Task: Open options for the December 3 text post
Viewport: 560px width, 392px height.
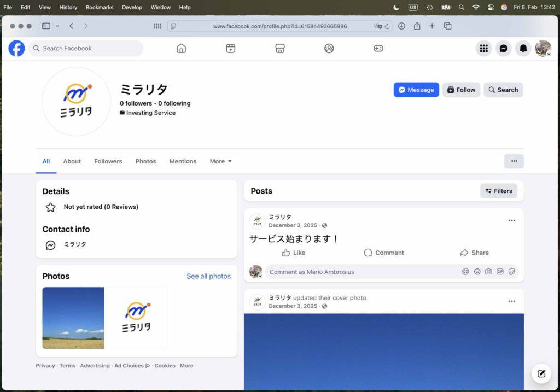Action: tap(511, 221)
